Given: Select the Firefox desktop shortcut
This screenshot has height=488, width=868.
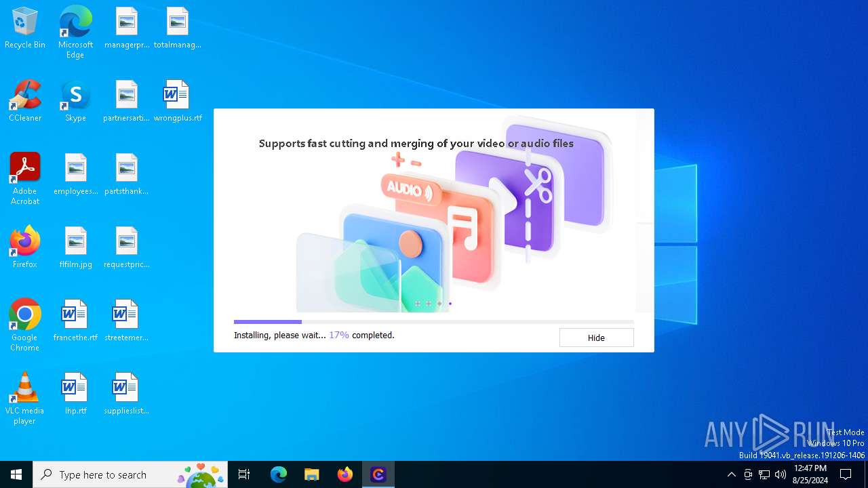Looking at the screenshot, I should tap(25, 248).
